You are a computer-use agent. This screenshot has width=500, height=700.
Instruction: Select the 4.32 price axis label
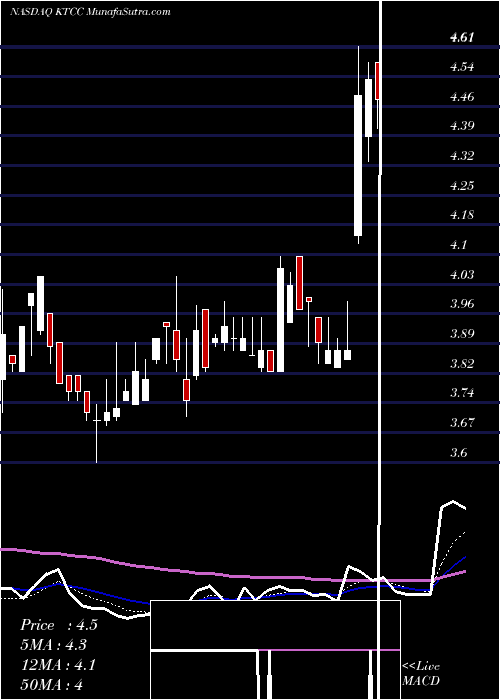coord(462,156)
